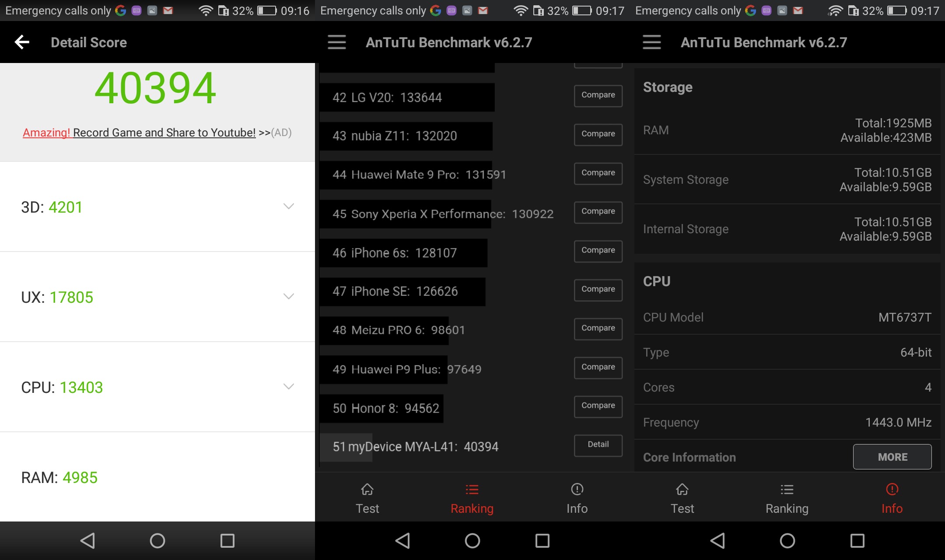This screenshot has width=945, height=560.
Task: Compare with Honor 8
Action: (598, 406)
